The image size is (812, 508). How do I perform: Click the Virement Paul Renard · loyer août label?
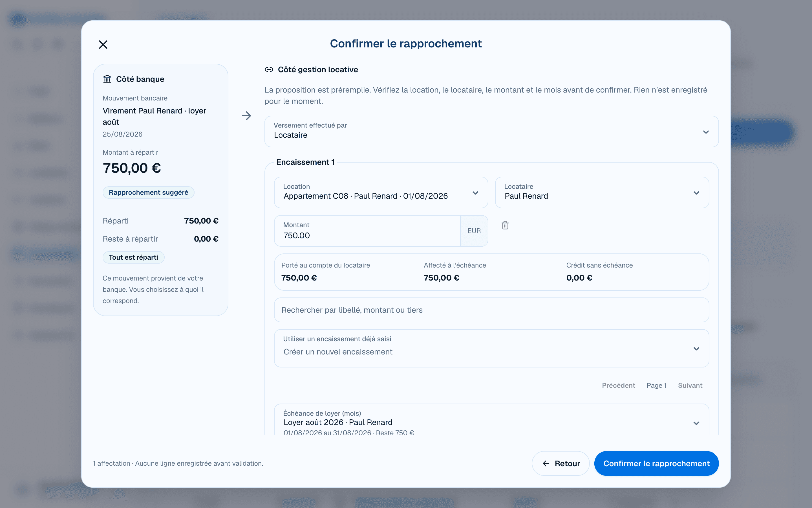154,116
